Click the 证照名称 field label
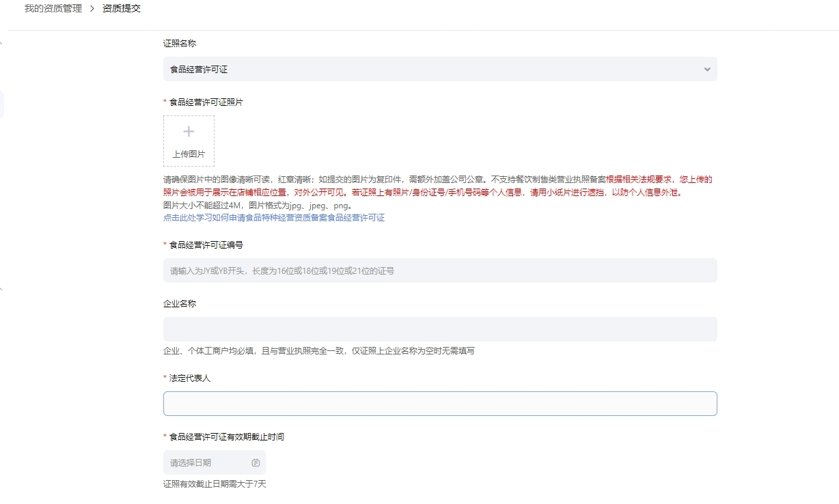The height and width of the screenshot is (504, 839). (x=180, y=44)
